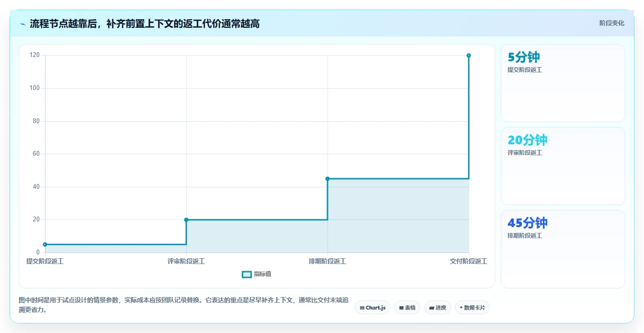Viewport: 644px width, 333px height.
Task: Click the data point at 提交阶段返工
Action: [x=45, y=244]
